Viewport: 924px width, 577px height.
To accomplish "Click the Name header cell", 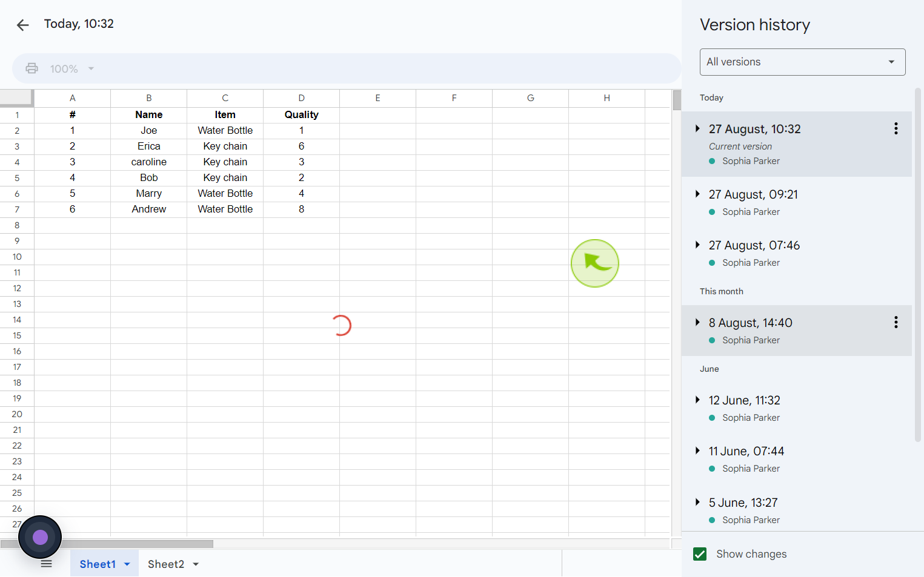I will 148,115.
